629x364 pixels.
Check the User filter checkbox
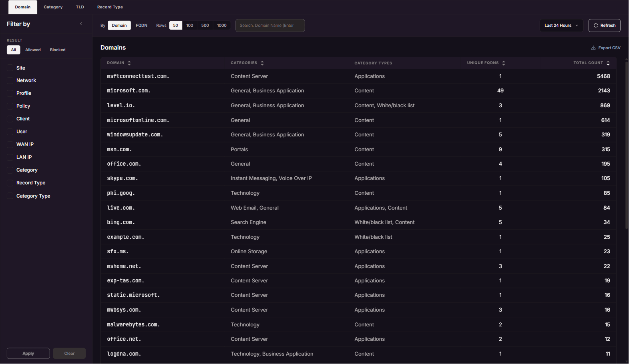[x=10, y=132]
